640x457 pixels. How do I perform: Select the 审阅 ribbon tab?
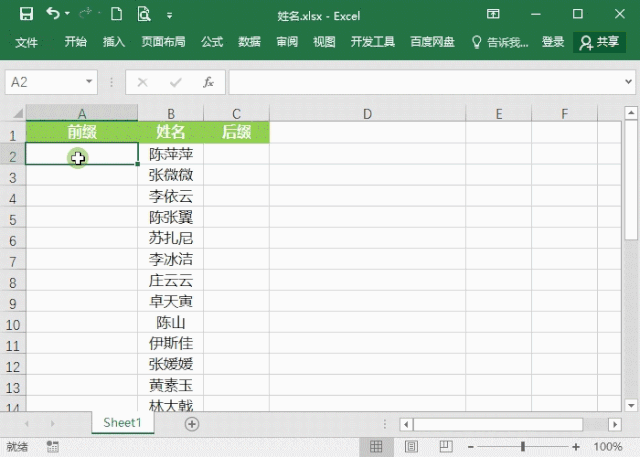287,42
